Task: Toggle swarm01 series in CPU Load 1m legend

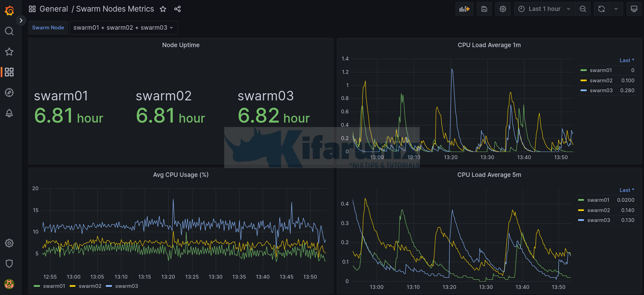Action: pyautogui.click(x=601, y=70)
